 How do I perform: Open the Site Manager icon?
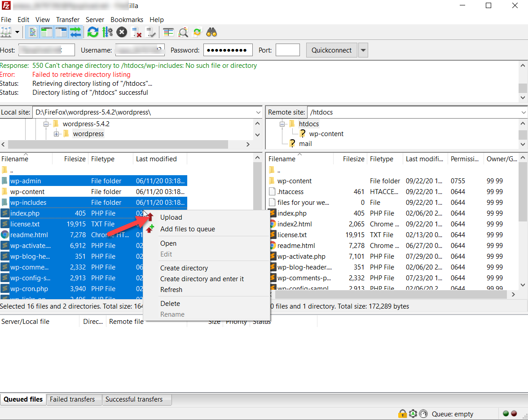click(6, 32)
